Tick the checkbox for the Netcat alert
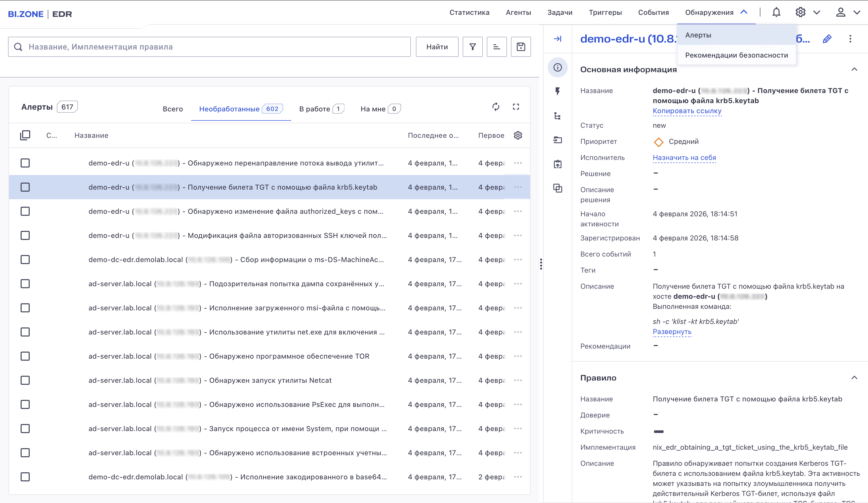868x503 pixels. (25, 380)
